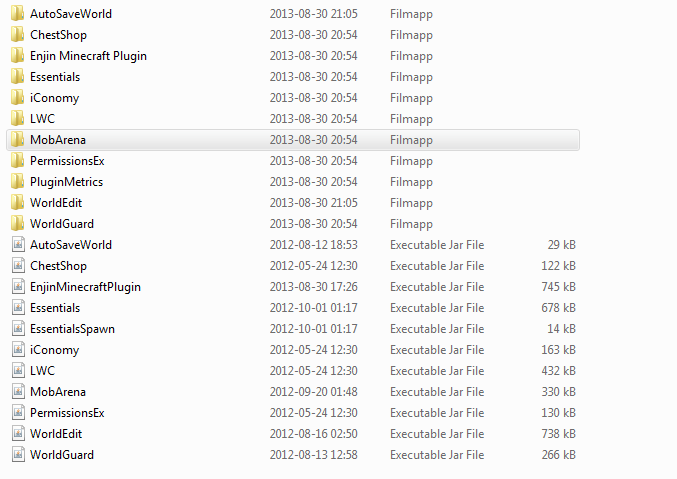
Task: Click the AutoSaveWorld folder name
Action: point(71,14)
